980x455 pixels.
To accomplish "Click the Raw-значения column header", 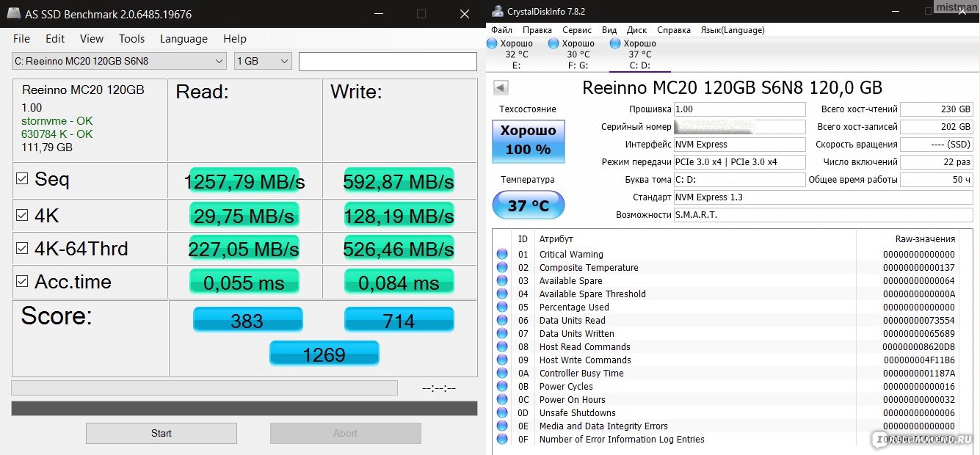I will pyautogui.click(x=925, y=239).
